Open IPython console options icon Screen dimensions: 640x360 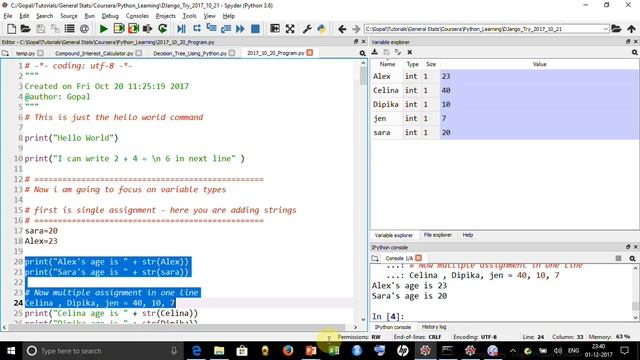(x=632, y=258)
